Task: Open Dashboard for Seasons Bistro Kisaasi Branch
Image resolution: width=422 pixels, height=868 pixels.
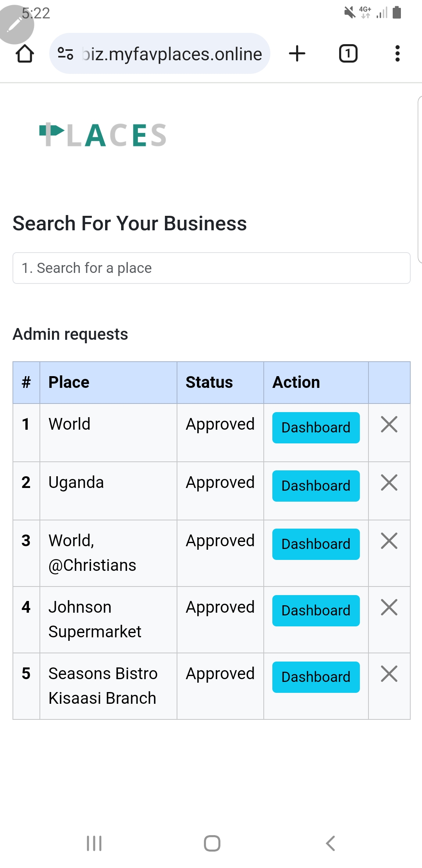Action: pos(316,677)
